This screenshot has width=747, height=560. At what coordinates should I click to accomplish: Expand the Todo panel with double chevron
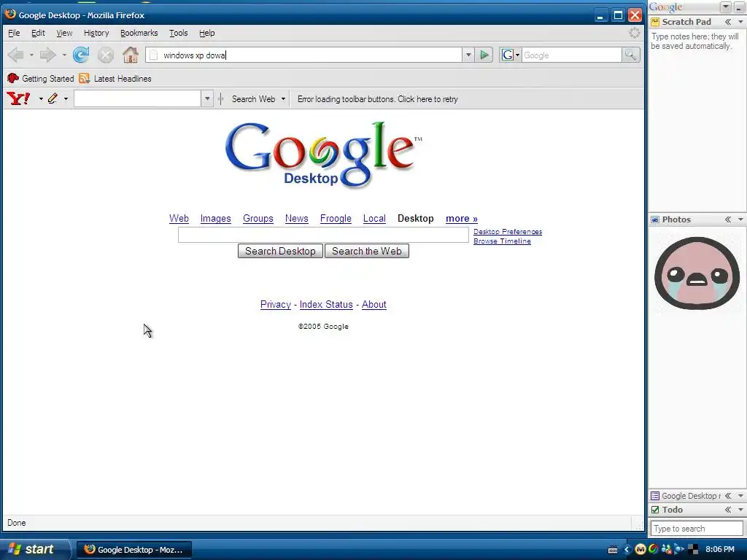tap(728, 510)
